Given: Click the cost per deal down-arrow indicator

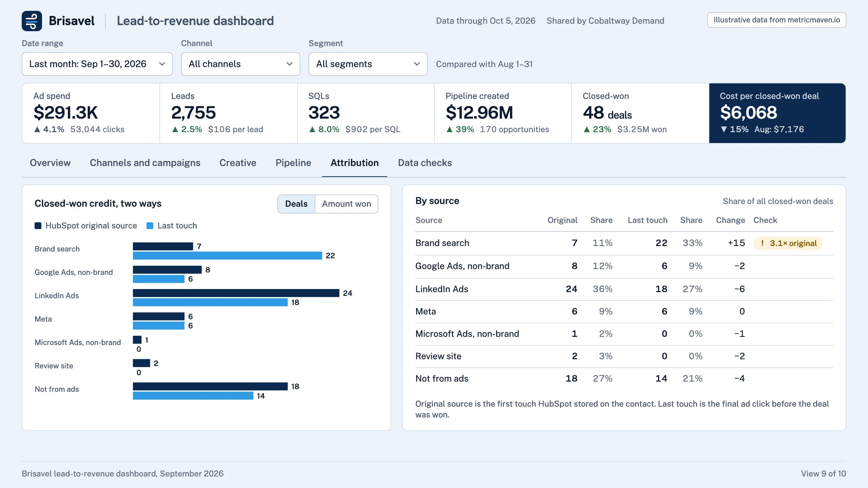Looking at the screenshot, I should (724, 129).
